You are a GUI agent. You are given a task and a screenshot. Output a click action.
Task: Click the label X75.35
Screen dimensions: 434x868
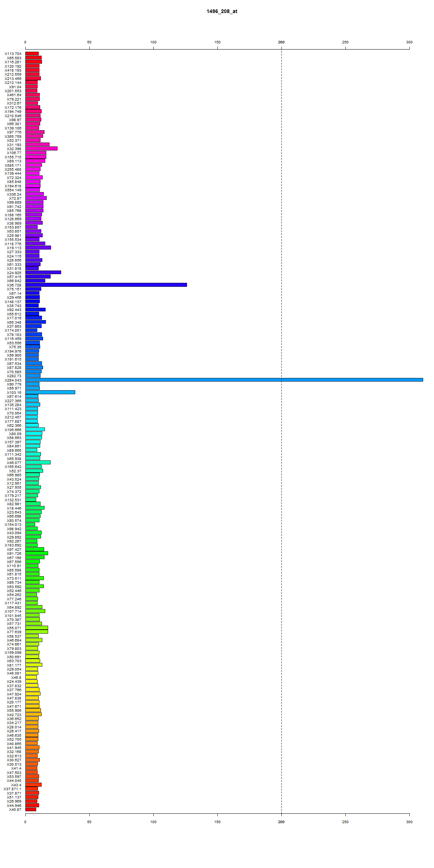coord(15,347)
